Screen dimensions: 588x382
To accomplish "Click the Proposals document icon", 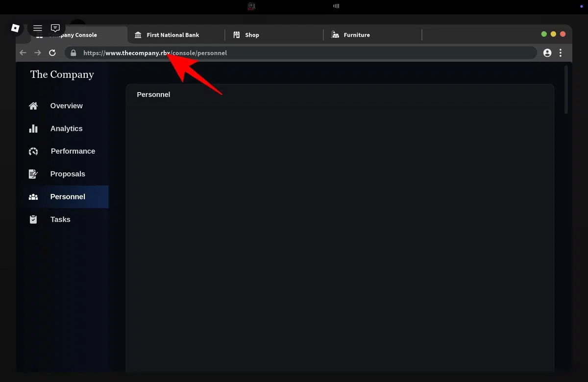I will click(x=33, y=174).
